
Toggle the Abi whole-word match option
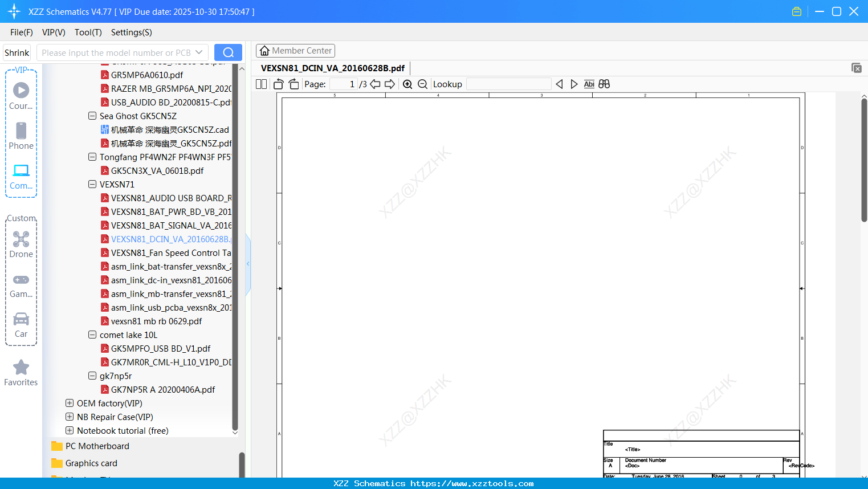[589, 84]
